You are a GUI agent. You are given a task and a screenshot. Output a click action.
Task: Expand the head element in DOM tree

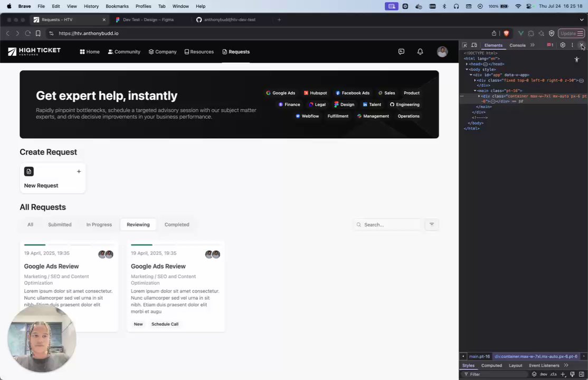point(467,64)
